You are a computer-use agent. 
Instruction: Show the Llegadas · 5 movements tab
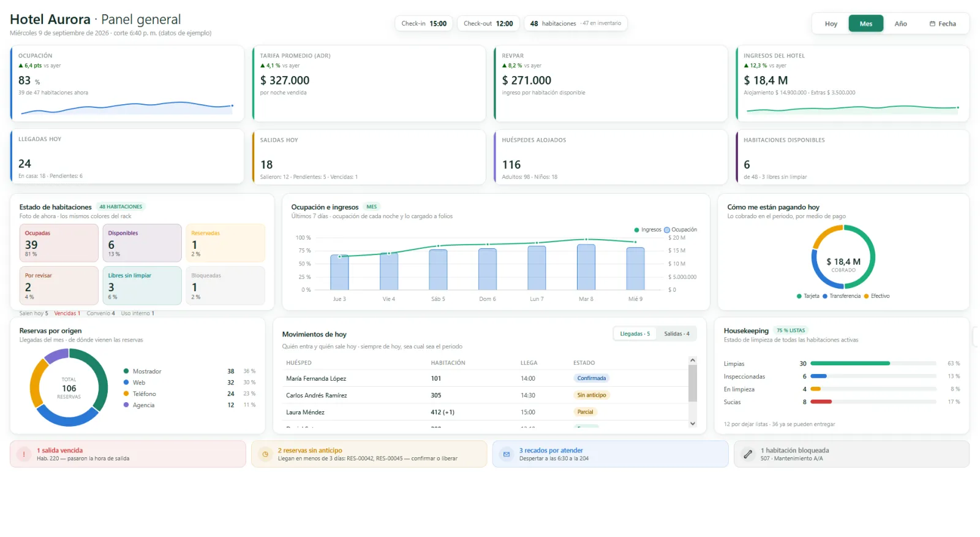point(635,334)
